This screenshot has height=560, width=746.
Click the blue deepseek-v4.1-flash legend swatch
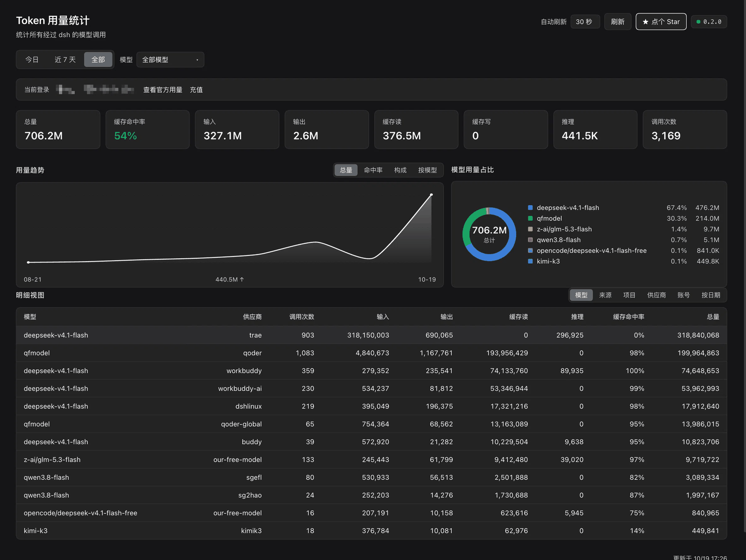(x=530, y=208)
